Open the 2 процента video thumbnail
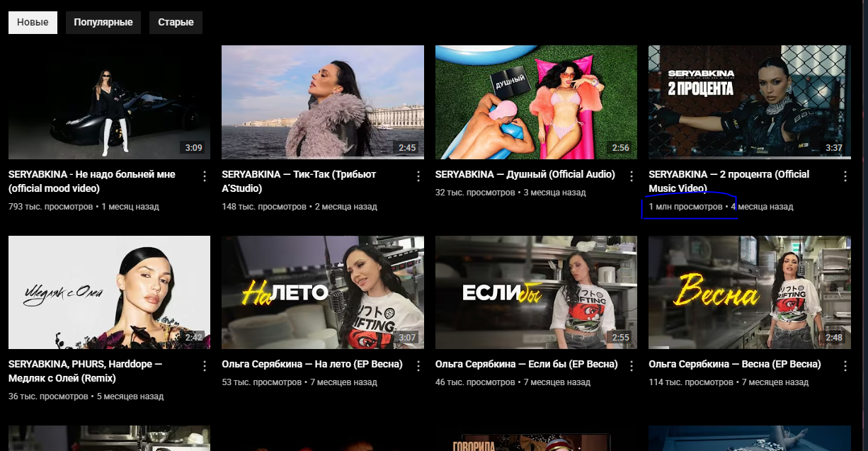 pos(750,103)
